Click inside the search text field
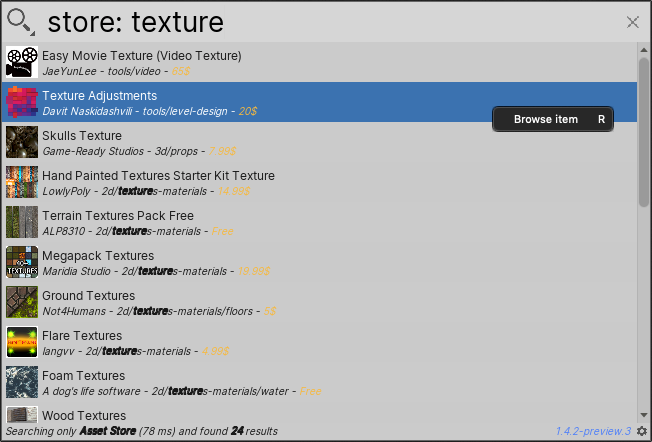Screen dimensions: 652x442 (x=333, y=22)
